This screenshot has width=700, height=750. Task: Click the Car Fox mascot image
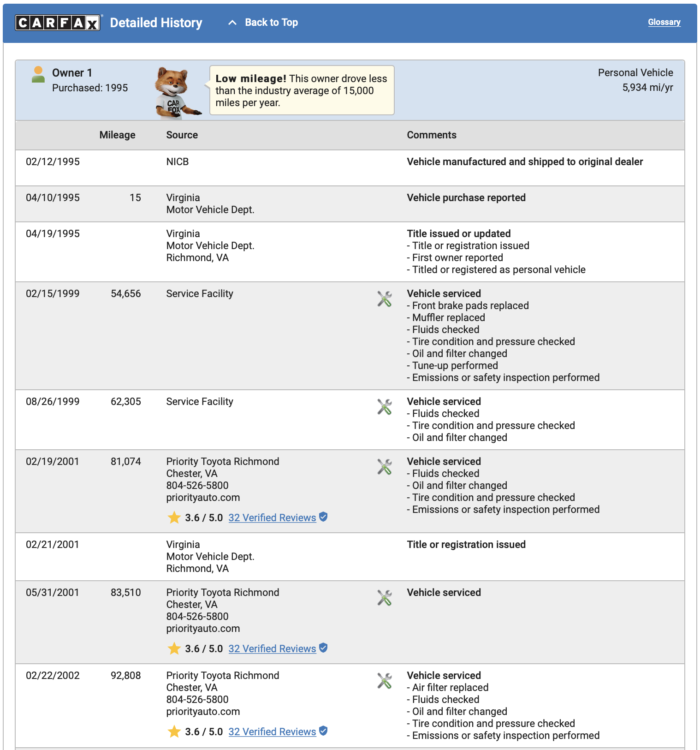178,93
